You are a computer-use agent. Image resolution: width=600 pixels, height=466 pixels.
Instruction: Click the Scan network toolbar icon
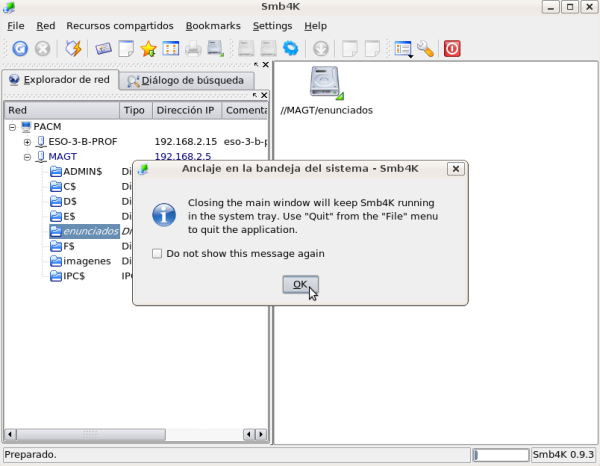coord(20,48)
